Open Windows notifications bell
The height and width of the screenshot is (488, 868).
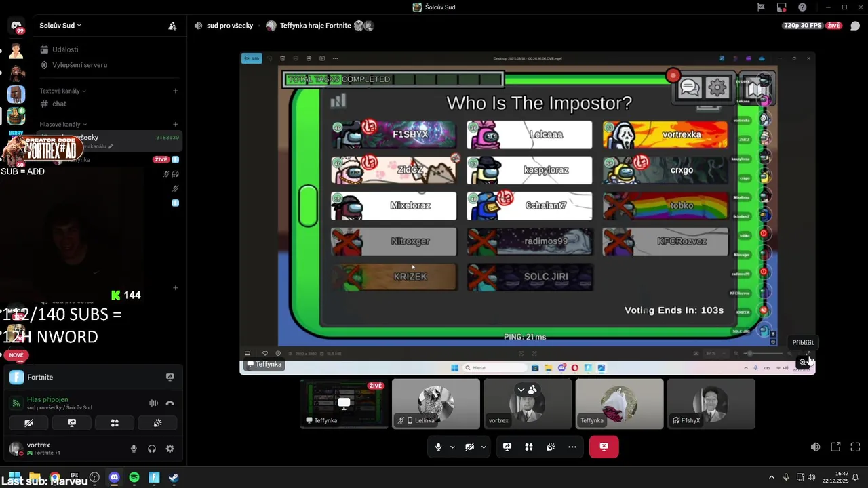pyautogui.click(x=856, y=478)
